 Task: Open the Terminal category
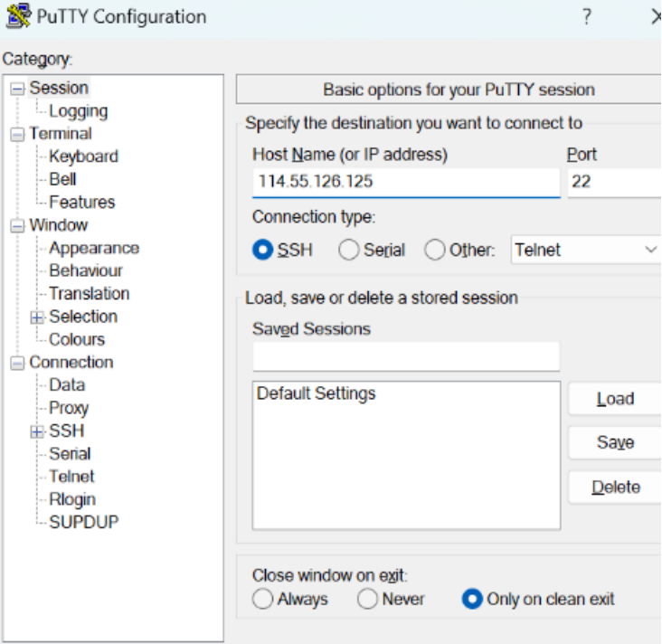[x=61, y=134]
